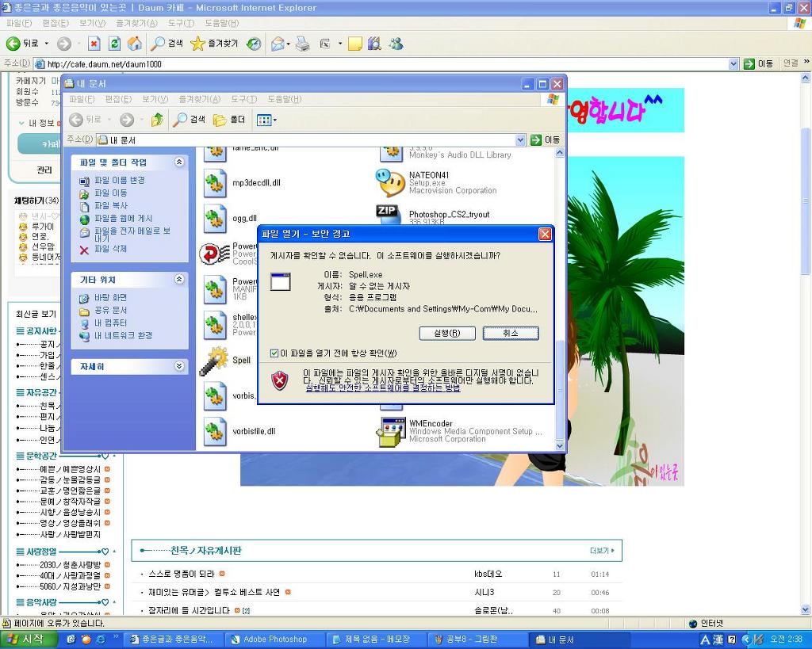The height and width of the screenshot is (649, 812).
Task: Select Spell application icon
Action: click(214, 361)
